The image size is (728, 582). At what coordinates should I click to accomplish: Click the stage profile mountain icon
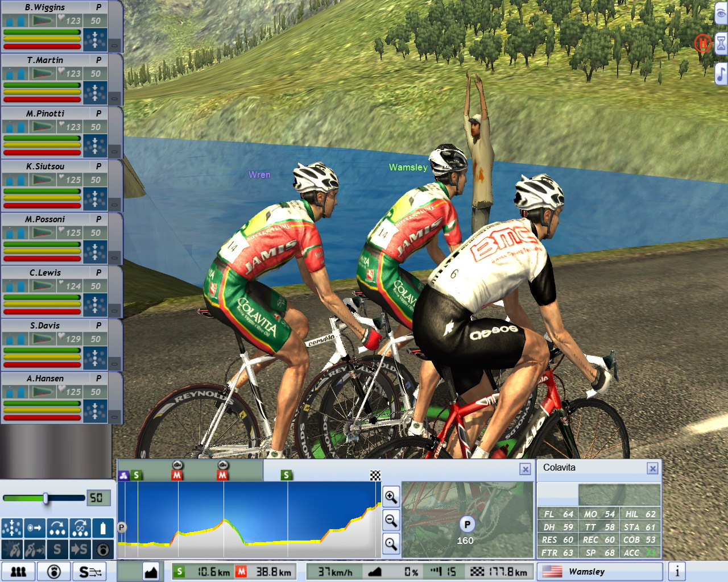pyautogui.click(x=151, y=571)
